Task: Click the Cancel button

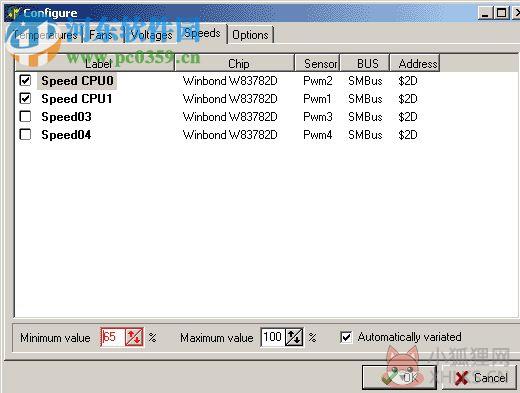Action: click(x=479, y=377)
